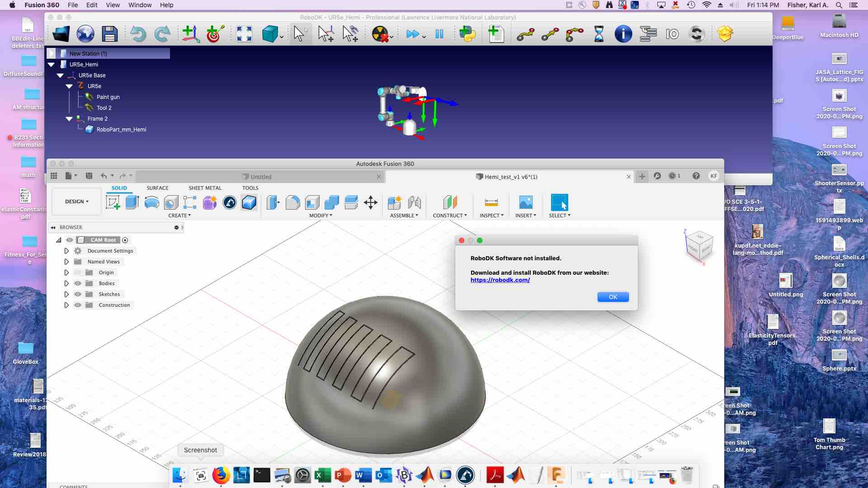
Task: Collapse the Frame 2 tree item
Action: pos(69,119)
